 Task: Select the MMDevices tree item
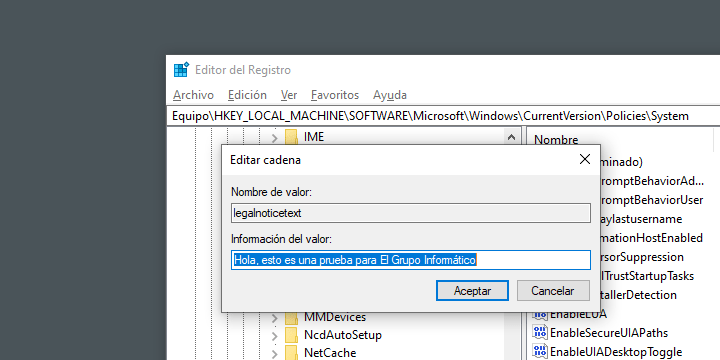click(x=335, y=317)
